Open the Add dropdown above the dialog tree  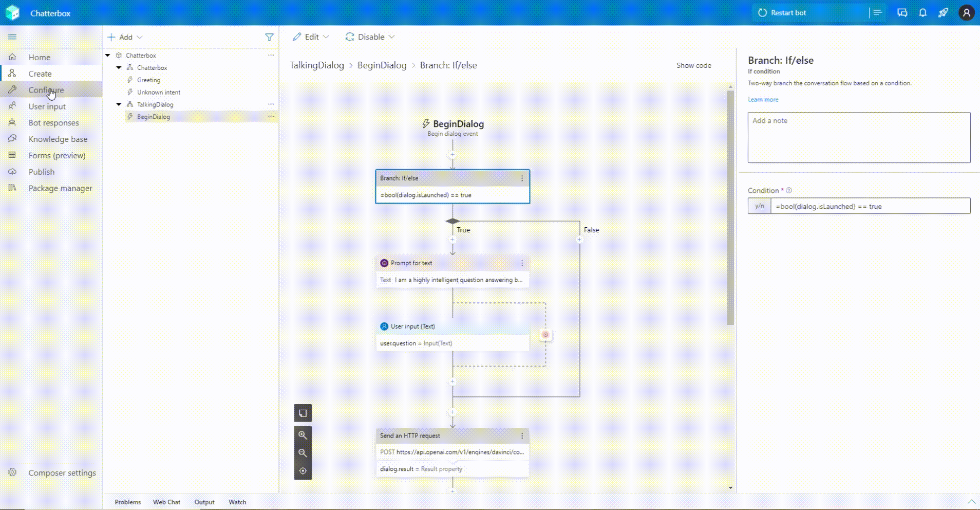(125, 37)
